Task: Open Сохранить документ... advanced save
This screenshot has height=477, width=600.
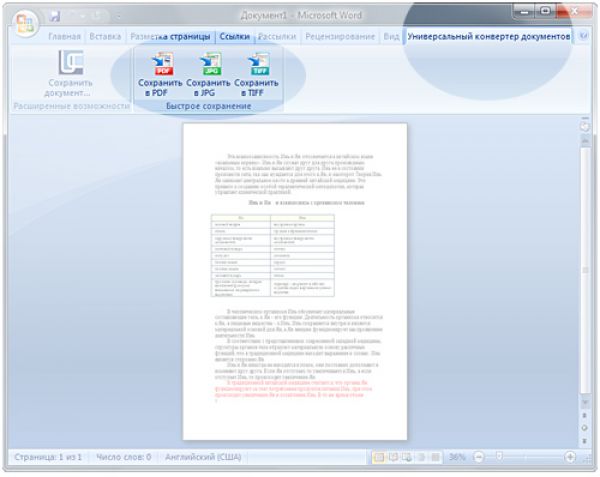Action: pyautogui.click(x=70, y=73)
